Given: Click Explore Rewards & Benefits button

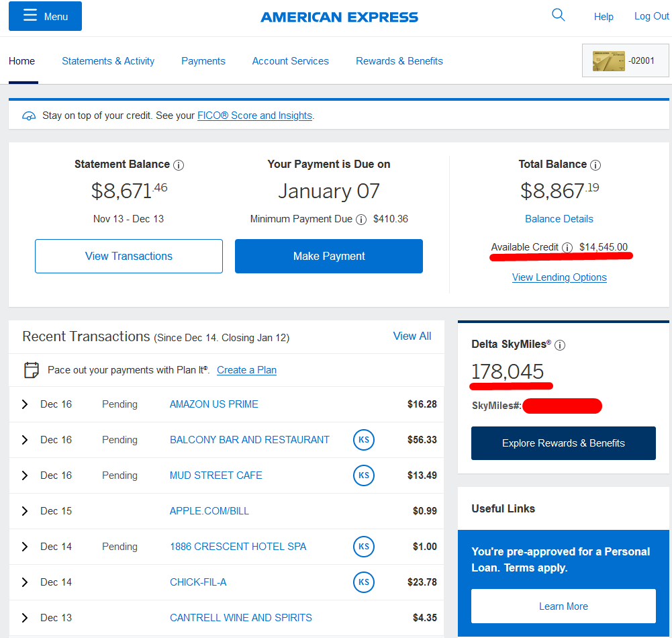Looking at the screenshot, I should [x=563, y=443].
